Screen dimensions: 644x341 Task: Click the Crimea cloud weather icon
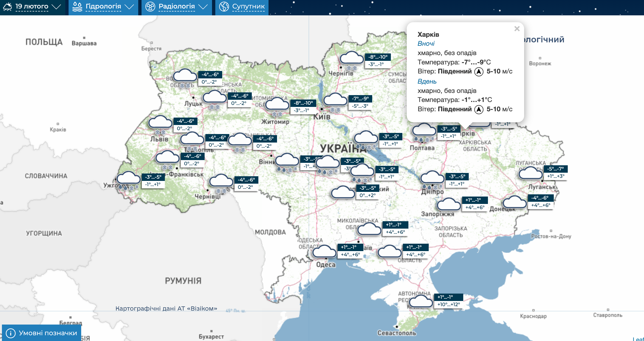[x=420, y=302]
